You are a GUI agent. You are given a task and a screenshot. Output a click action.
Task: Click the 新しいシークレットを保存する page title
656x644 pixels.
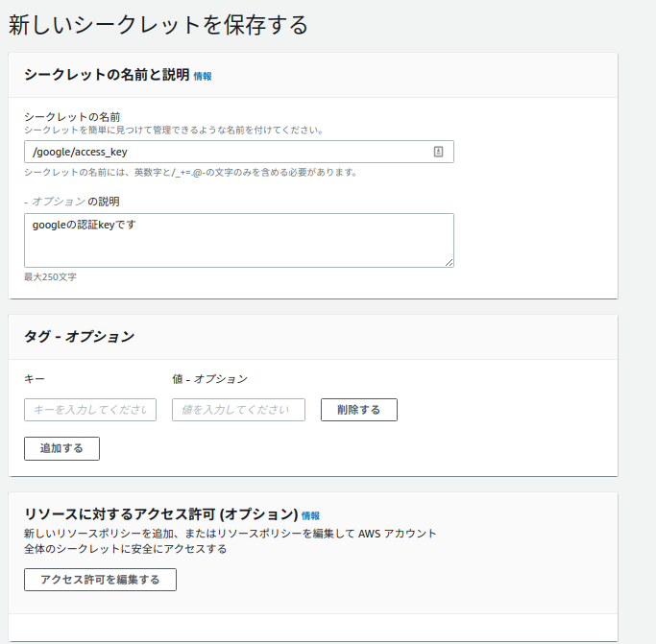[158, 25]
